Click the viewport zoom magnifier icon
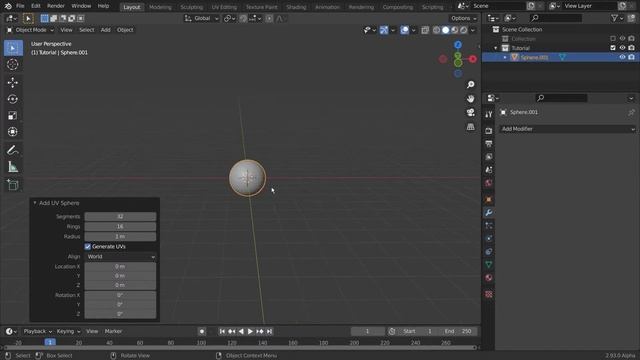640x360 pixels. [471, 84]
